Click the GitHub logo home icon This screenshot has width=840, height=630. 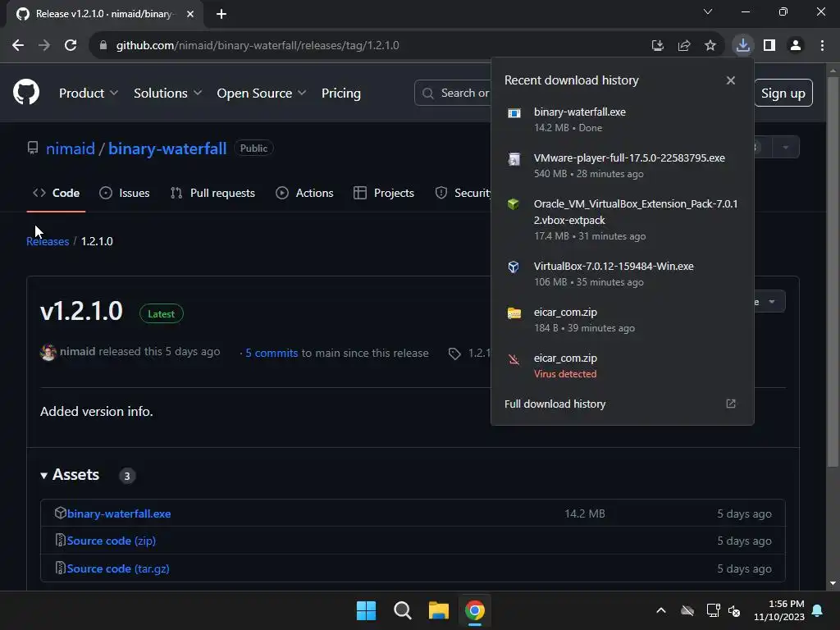click(x=26, y=92)
